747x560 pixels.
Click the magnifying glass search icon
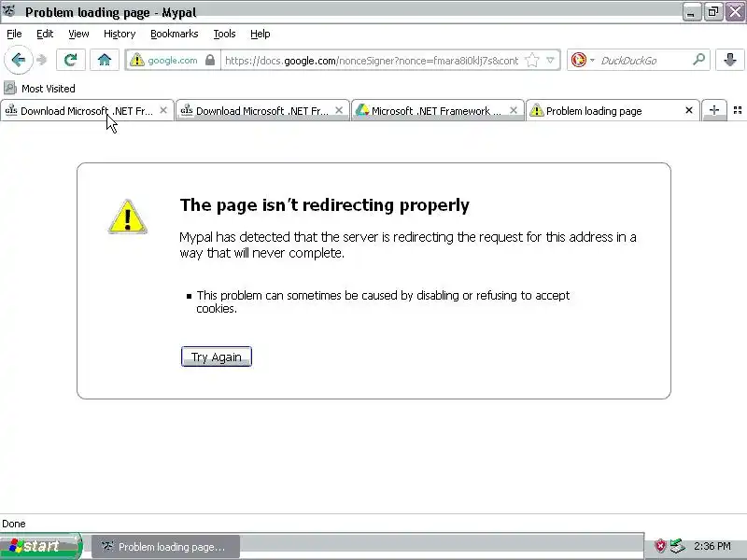point(698,60)
